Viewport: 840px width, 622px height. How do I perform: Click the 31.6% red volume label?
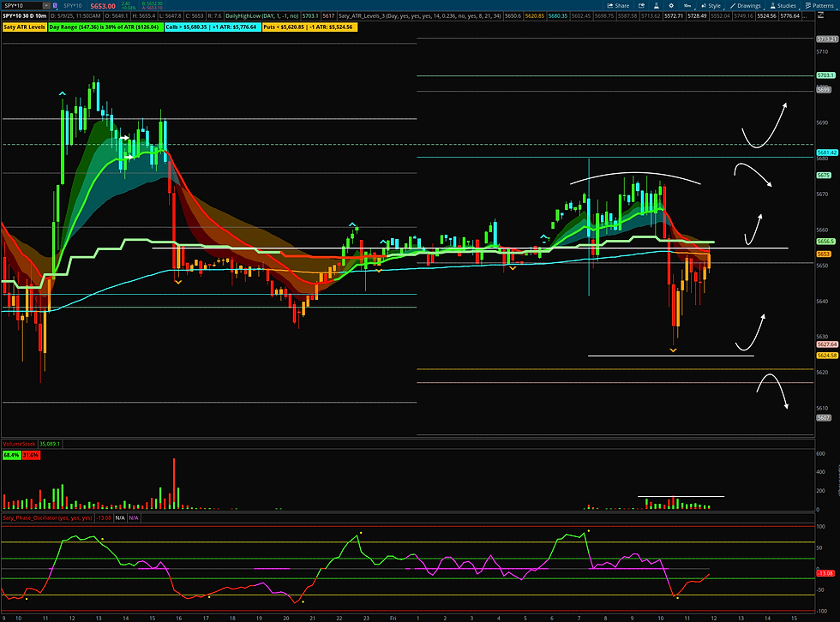pyautogui.click(x=31, y=455)
